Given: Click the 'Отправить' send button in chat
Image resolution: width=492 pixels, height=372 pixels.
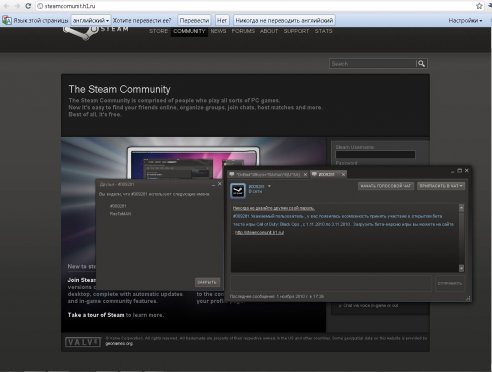Looking at the screenshot, I should 450,283.
